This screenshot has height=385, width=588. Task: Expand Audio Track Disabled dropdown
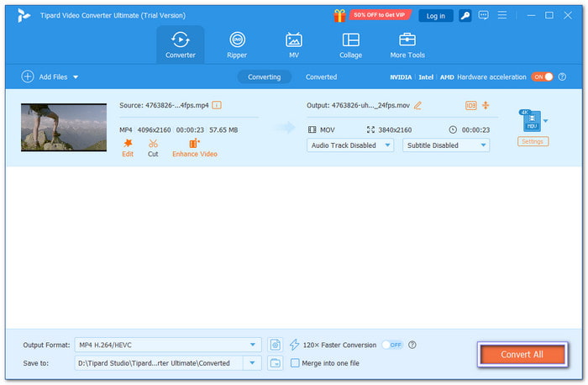(x=350, y=145)
